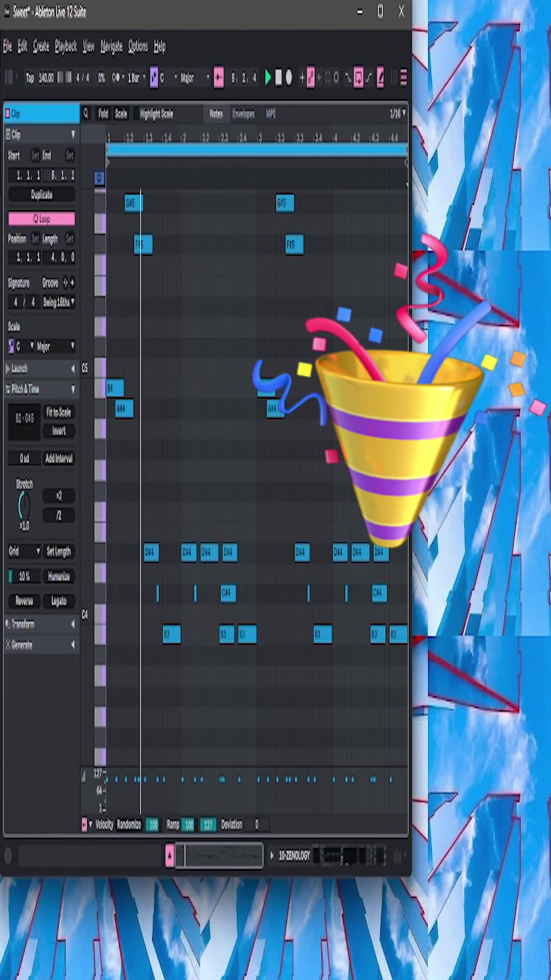This screenshot has width=551, height=980.
Task: Click the Stop button in the transport
Action: point(278,78)
